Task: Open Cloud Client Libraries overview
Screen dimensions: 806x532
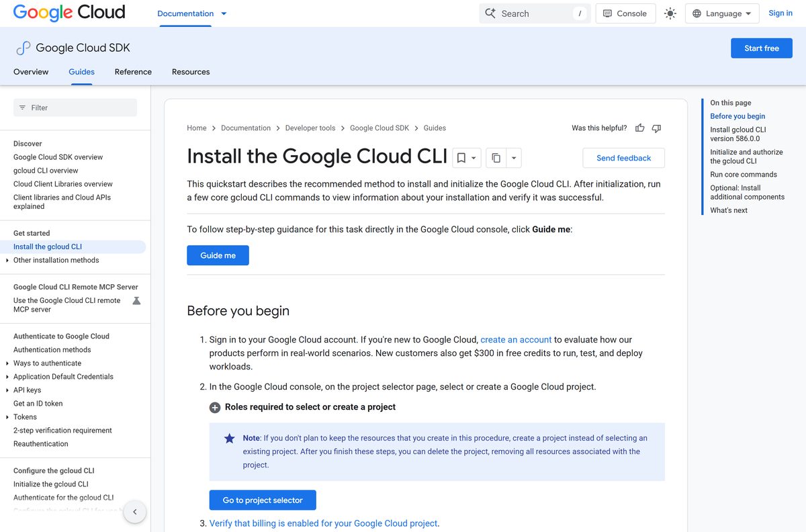Action: [x=63, y=184]
